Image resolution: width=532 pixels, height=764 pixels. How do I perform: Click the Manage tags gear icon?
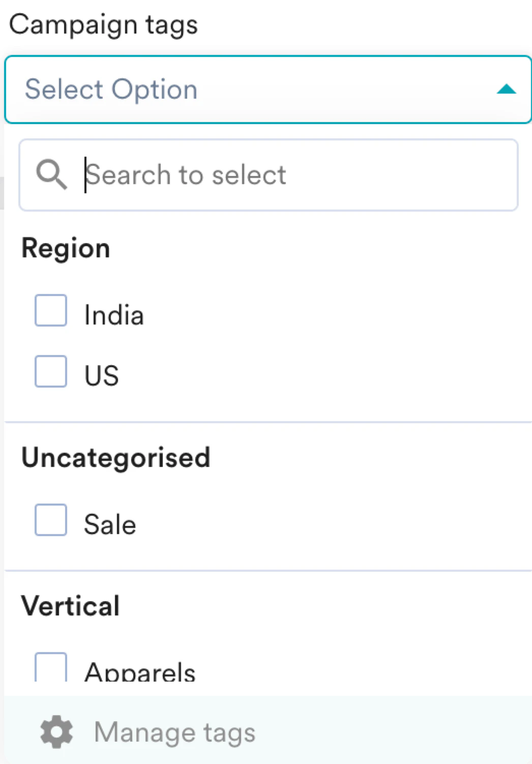point(56,732)
